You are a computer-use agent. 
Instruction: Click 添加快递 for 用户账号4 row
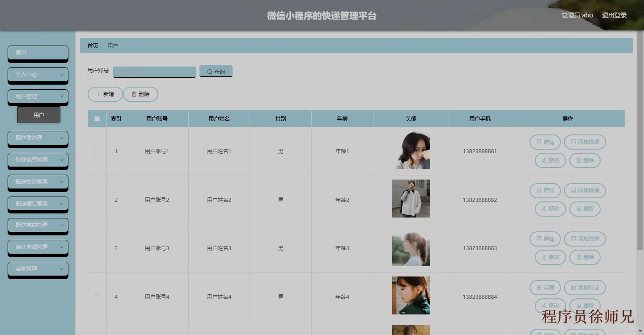click(x=585, y=288)
